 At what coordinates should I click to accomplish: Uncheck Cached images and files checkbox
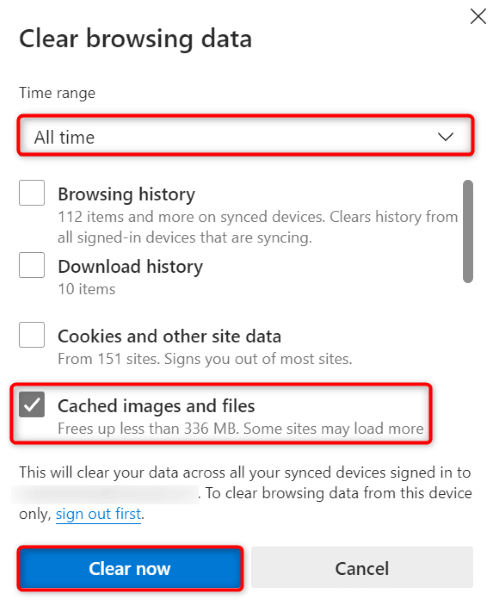pos(32,404)
